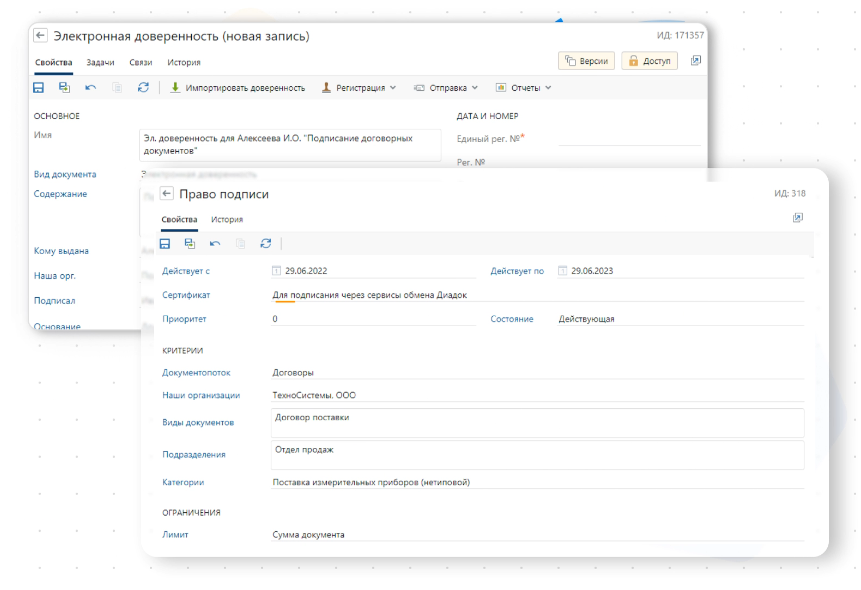
Task: Click the Доступ button
Action: (x=649, y=61)
